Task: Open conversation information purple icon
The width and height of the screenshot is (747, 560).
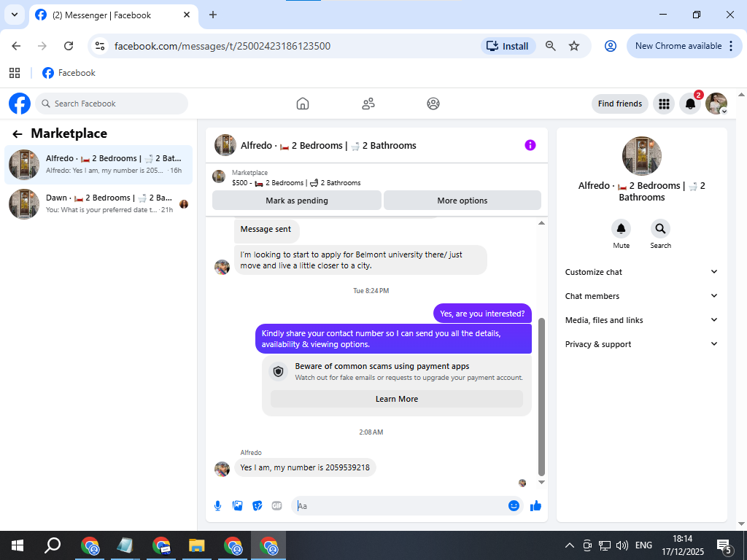Action: pos(530,145)
